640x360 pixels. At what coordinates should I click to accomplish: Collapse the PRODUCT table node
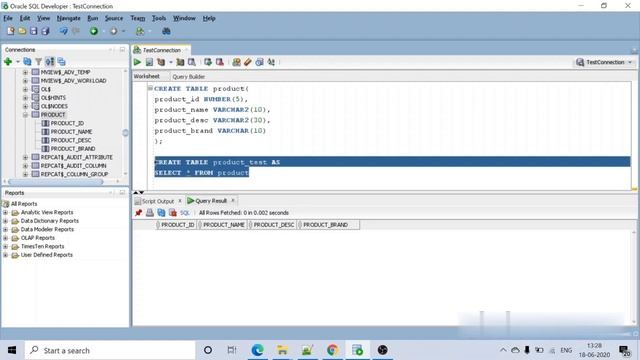click(25, 115)
